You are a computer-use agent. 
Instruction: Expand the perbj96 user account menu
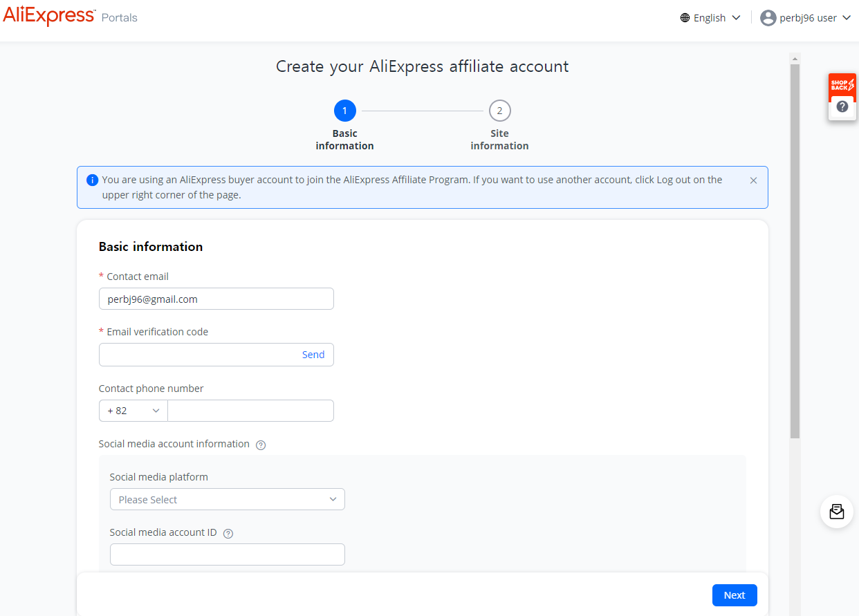tap(806, 18)
